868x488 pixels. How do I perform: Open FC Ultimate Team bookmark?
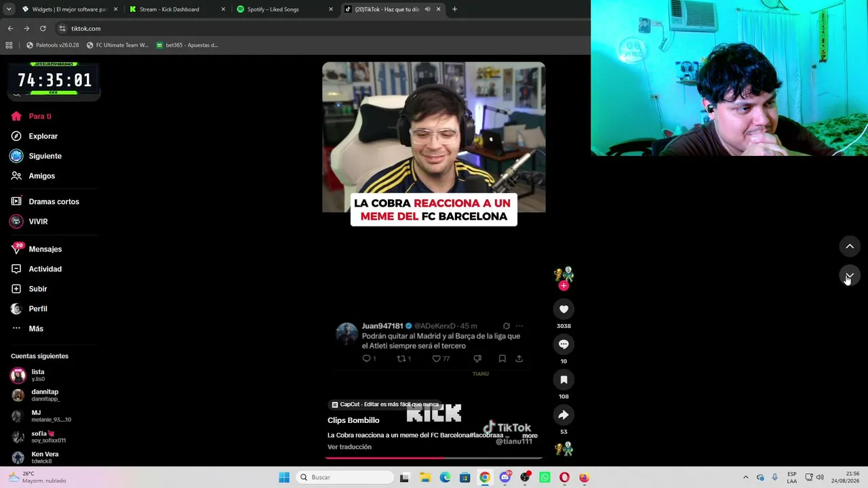point(117,45)
